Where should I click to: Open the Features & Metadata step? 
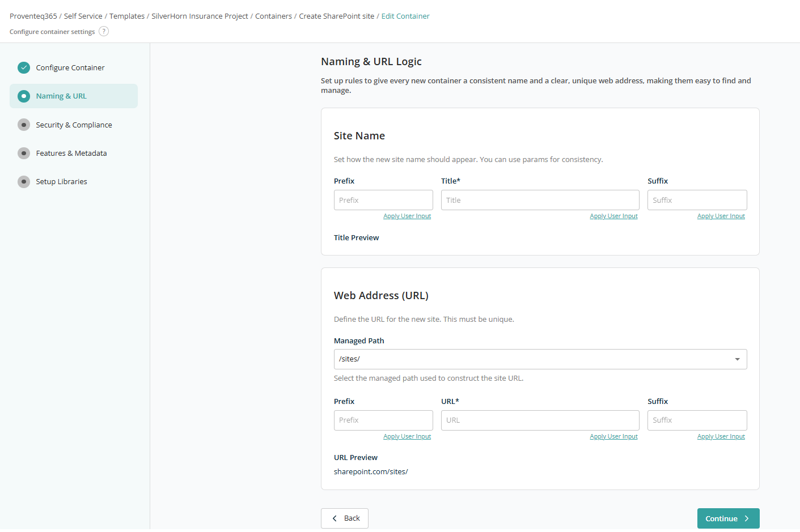click(x=74, y=153)
